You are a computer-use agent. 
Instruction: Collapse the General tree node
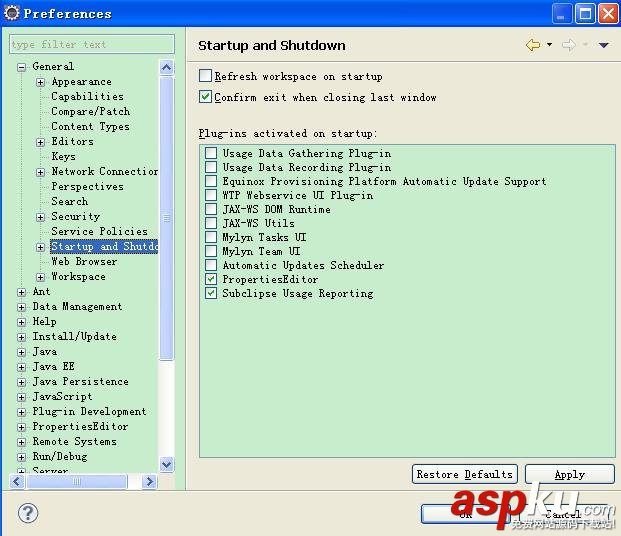pos(22,67)
